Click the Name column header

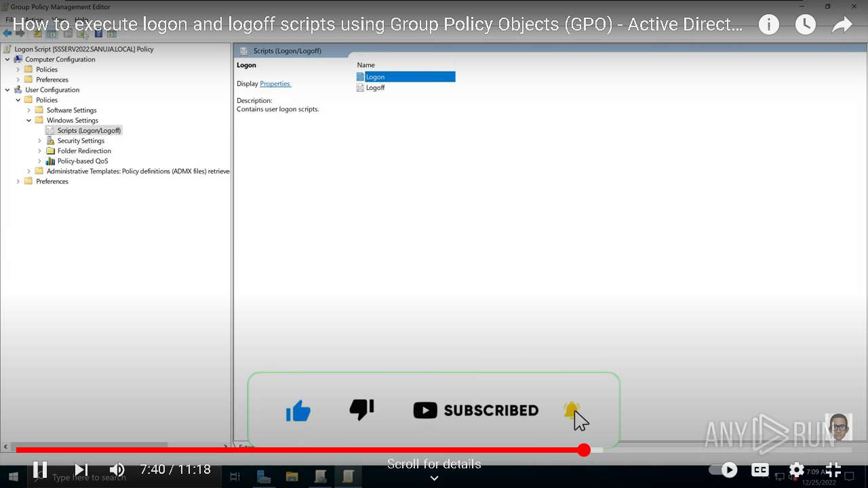(x=366, y=65)
